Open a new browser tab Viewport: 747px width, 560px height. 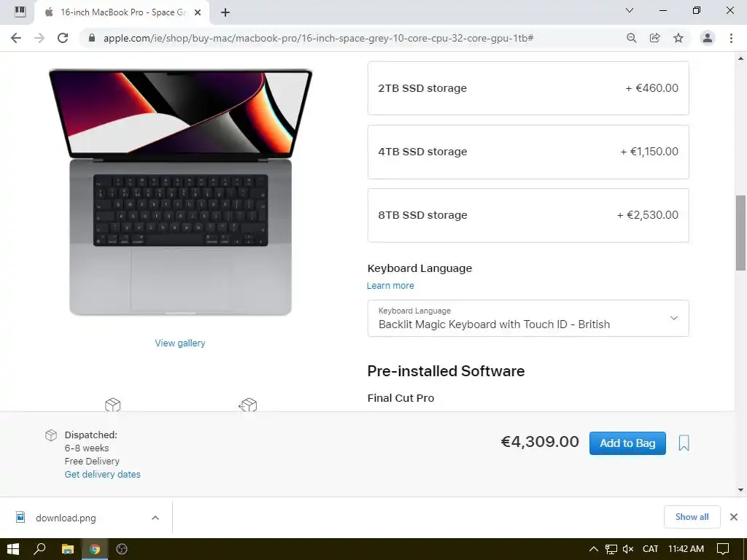point(225,12)
